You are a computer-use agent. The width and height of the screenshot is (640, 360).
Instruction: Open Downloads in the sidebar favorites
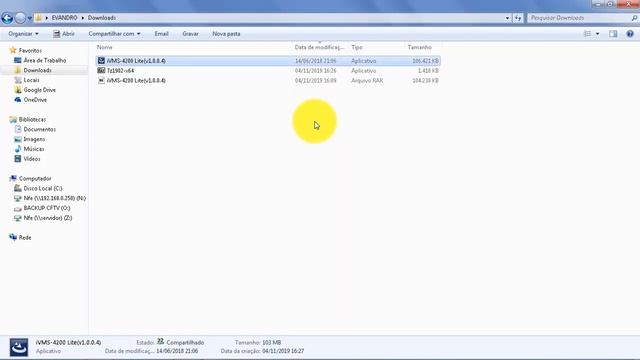pos(37,70)
